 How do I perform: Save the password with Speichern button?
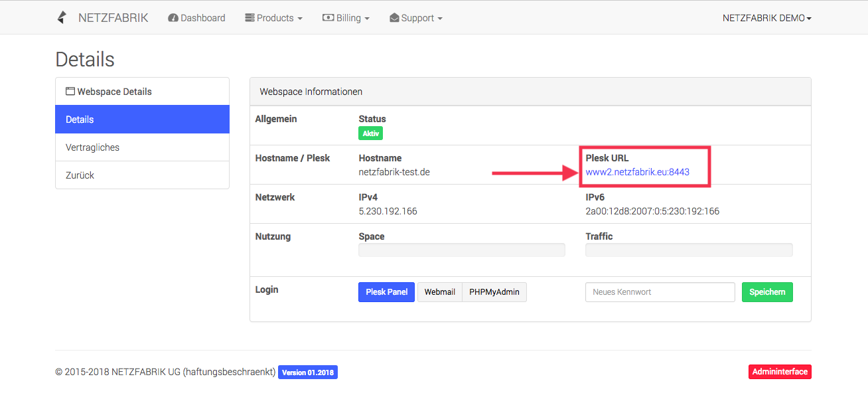click(x=767, y=292)
